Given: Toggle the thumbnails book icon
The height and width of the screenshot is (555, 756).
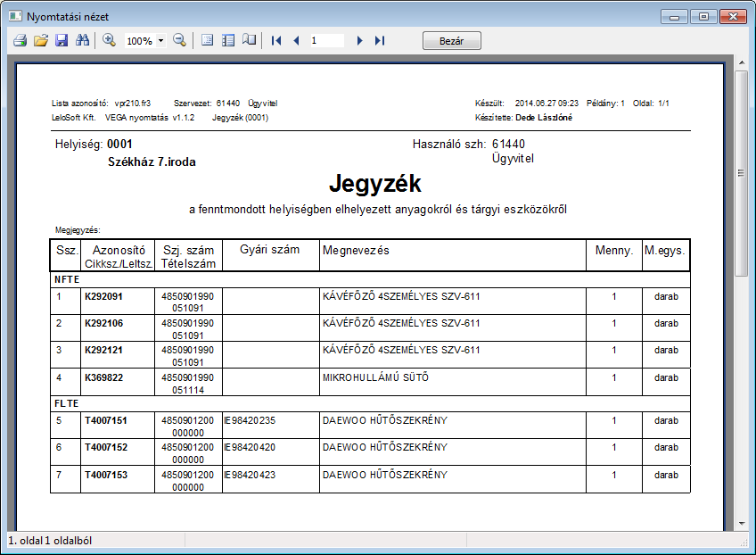Looking at the screenshot, I should [x=249, y=40].
